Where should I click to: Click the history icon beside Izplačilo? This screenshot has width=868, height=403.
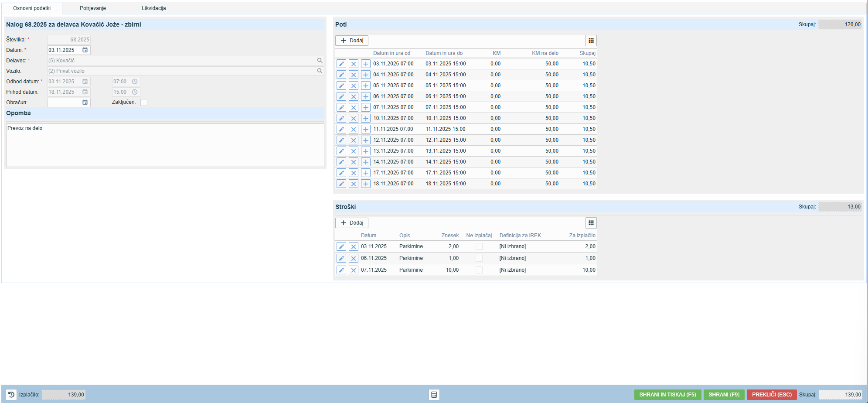(x=11, y=395)
